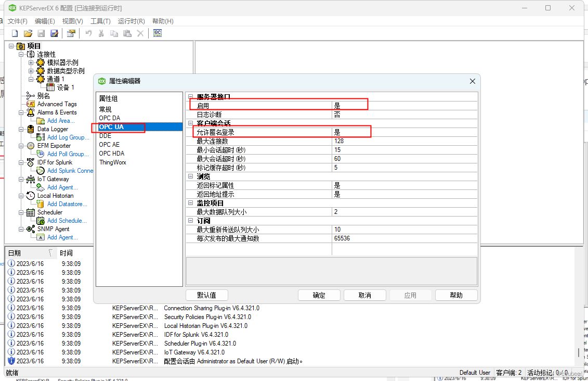Click the Advanced Tags icon
The image size is (588, 381).
click(x=31, y=104)
